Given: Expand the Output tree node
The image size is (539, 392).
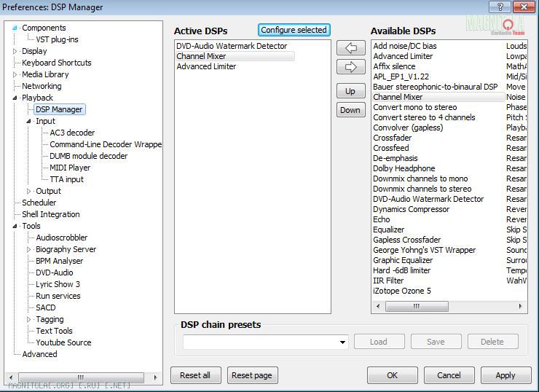Looking at the screenshot, I should point(29,191).
